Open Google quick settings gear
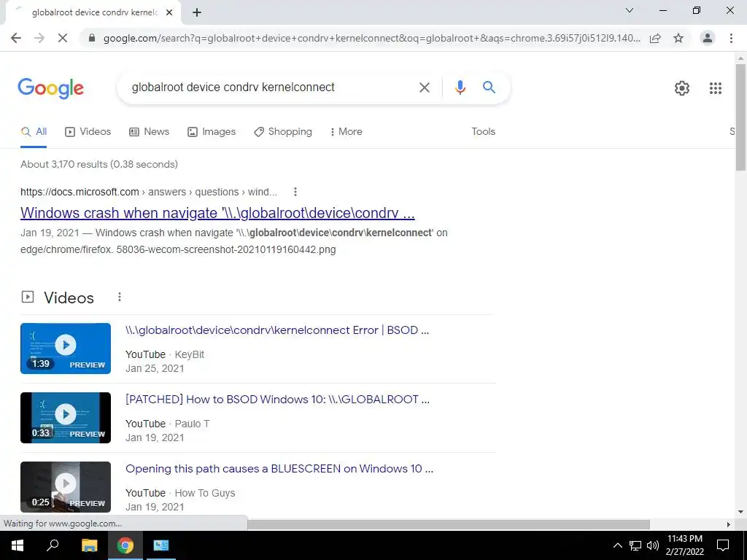Viewport: 747px width, 560px height. pyautogui.click(x=682, y=88)
